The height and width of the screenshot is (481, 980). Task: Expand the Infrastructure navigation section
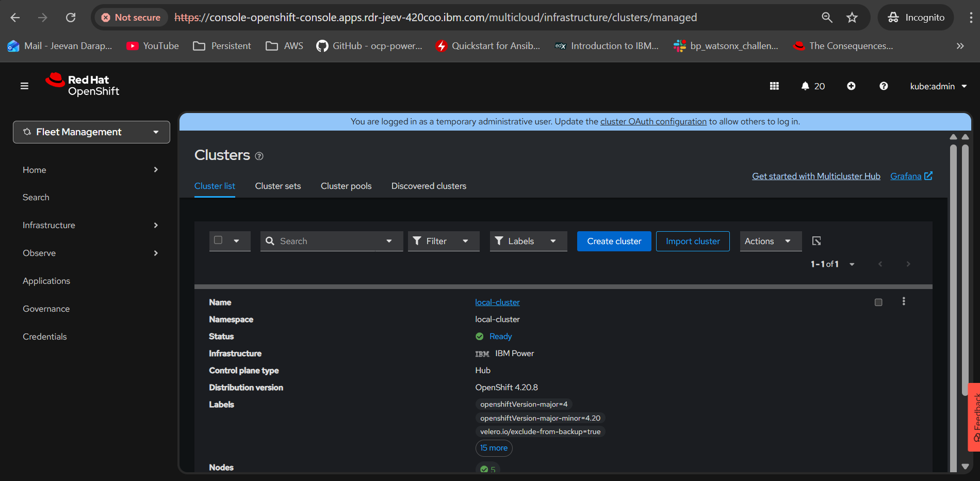tap(90, 225)
